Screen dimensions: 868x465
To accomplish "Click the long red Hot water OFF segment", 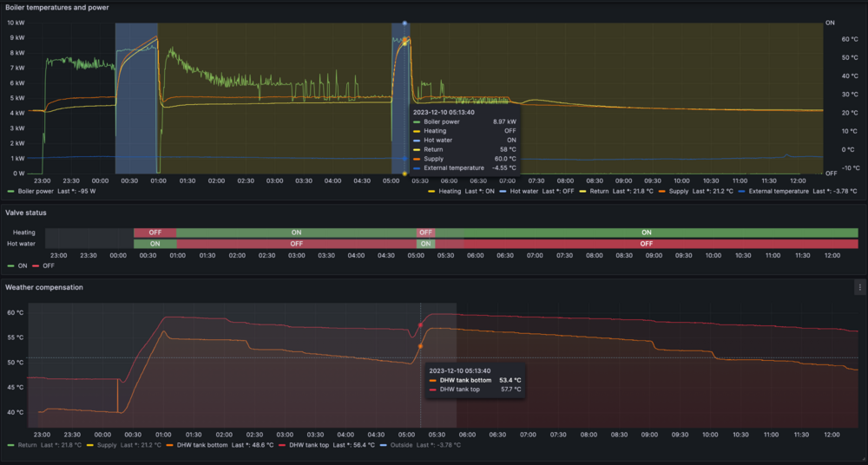I will [x=646, y=244].
